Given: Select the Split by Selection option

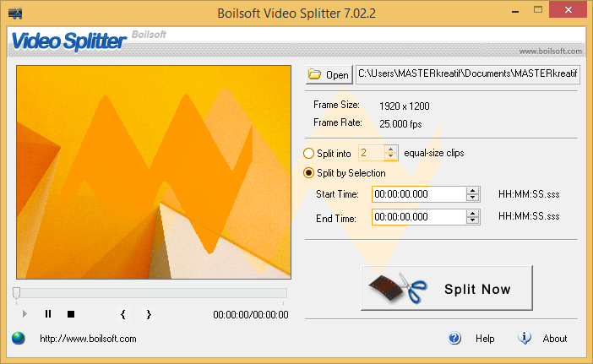Looking at the screenshot, I should tap(308, 173).
